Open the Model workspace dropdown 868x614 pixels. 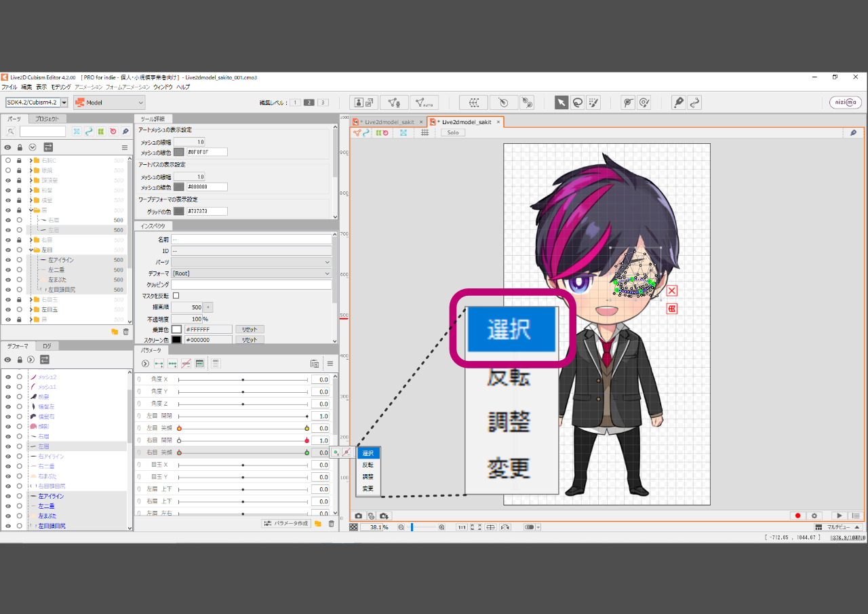(x=109, y=102)
